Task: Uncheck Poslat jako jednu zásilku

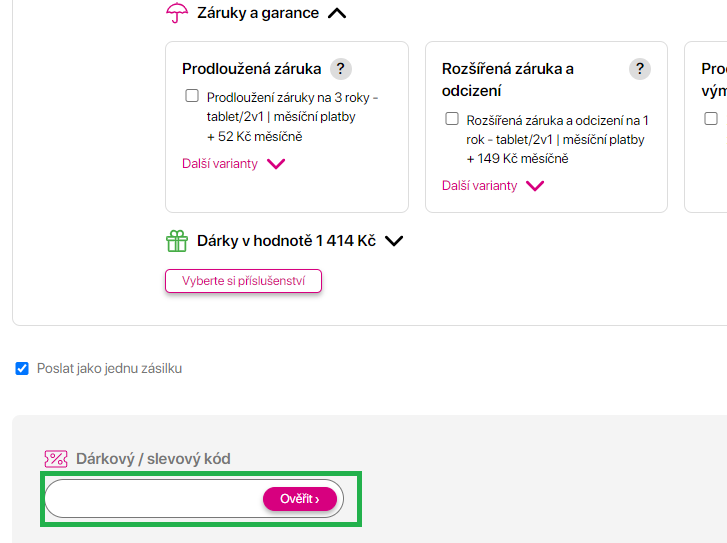Action: (x=22, y=368)
